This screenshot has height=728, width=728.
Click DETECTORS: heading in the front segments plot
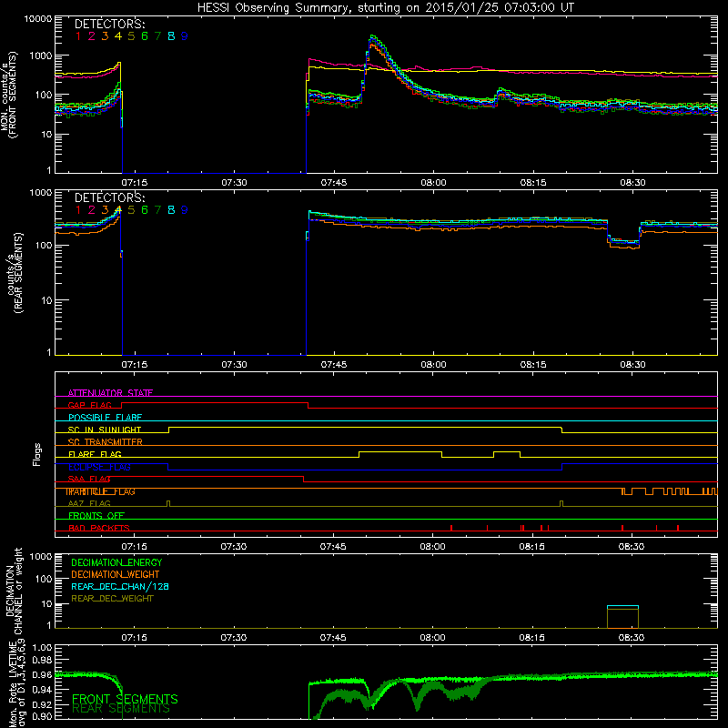109,25
